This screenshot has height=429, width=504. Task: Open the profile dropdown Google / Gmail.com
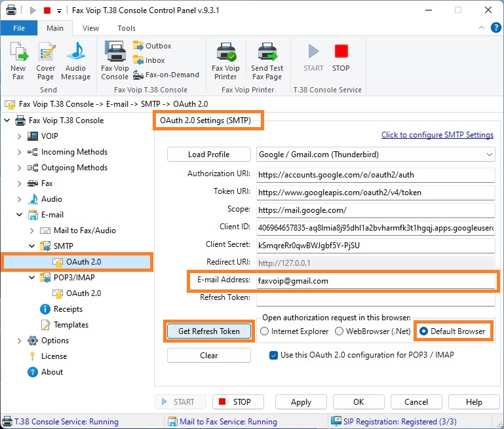pos(376,155)
